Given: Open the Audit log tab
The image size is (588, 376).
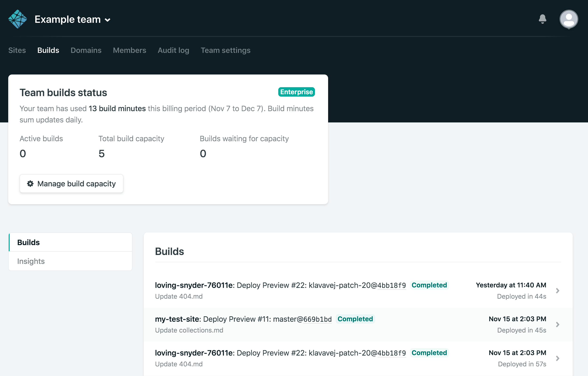Looking at the screenshot, I should tap(173, 50).
